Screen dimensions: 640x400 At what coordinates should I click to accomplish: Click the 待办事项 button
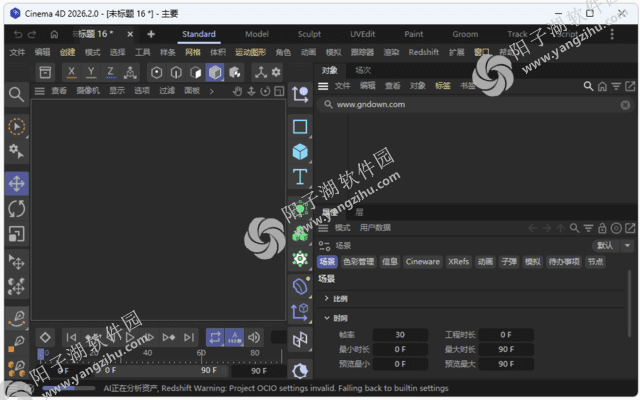(564, 262)
